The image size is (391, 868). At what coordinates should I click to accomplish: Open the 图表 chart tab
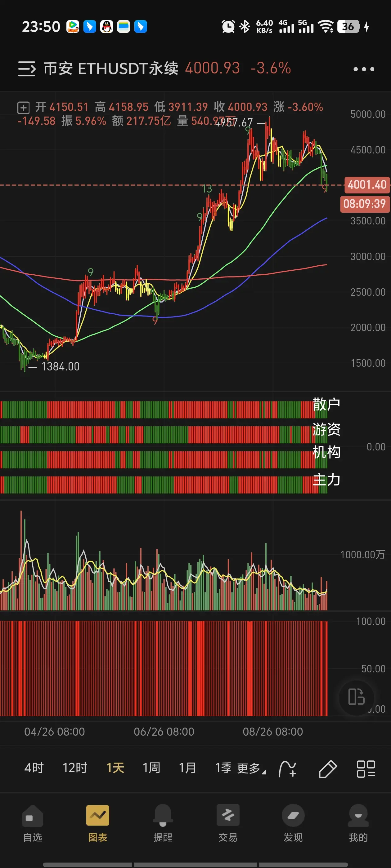tap(98, 823)
